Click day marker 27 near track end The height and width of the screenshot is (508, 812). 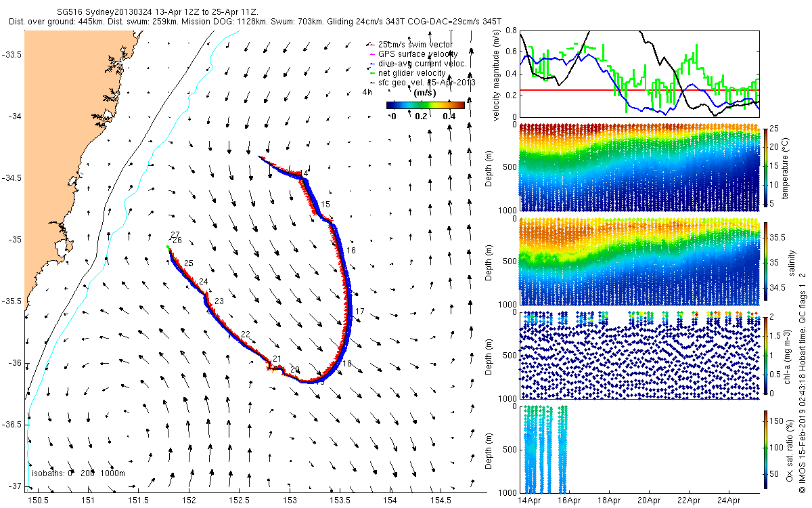[175, 234]
